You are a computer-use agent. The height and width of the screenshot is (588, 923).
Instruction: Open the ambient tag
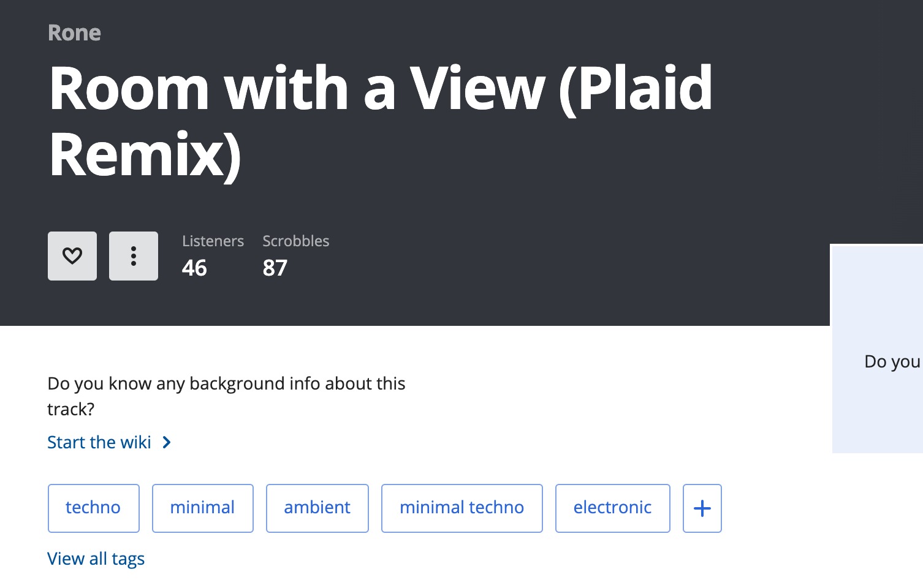(x=317, y=508)
